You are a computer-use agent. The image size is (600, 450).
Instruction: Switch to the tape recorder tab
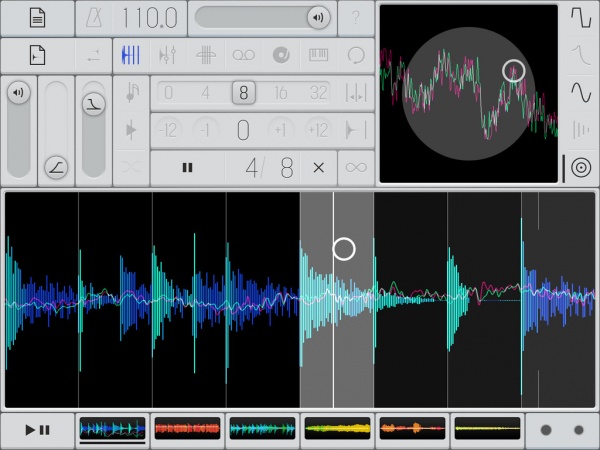coord(243,55)
